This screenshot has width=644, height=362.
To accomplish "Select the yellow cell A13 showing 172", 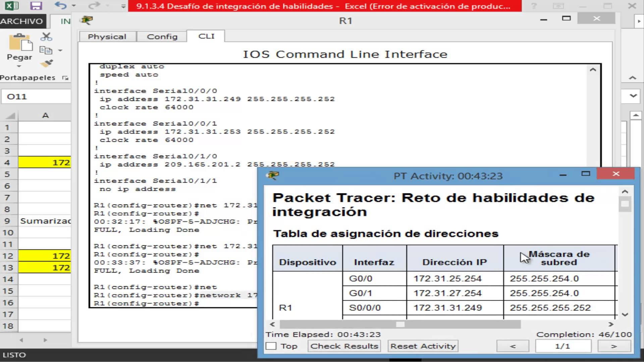I will tap(45, 267).
